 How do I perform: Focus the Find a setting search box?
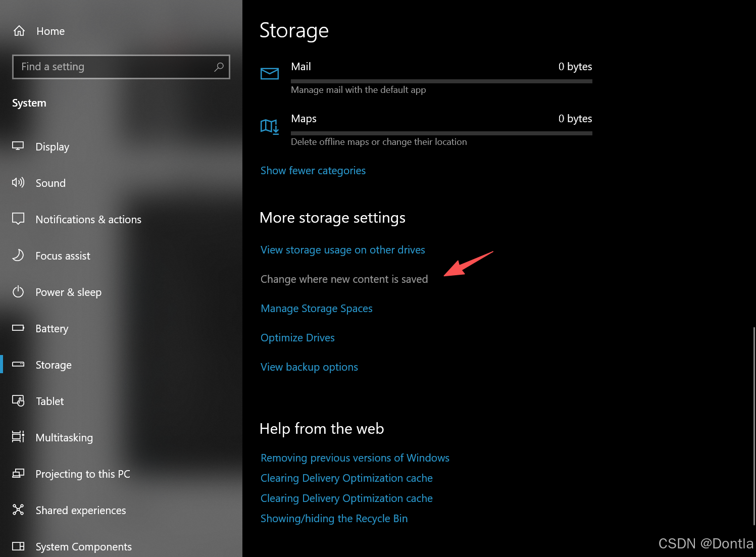(121, 67)
